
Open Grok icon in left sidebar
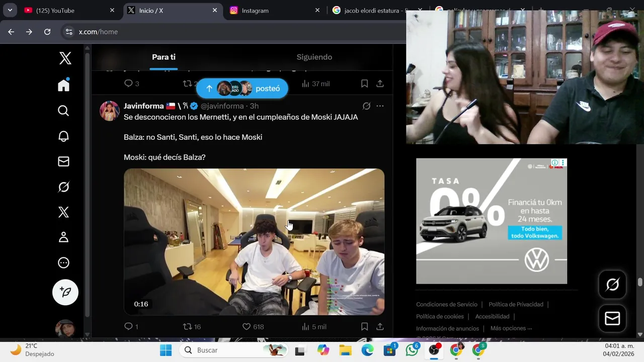point(63,187)
